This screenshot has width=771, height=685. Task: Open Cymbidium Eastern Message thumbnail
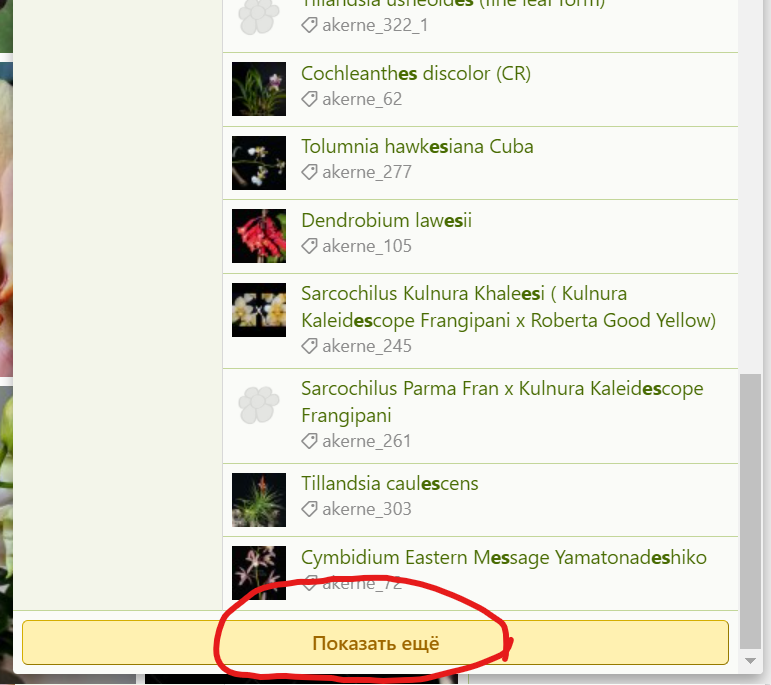tap(259, 573)
